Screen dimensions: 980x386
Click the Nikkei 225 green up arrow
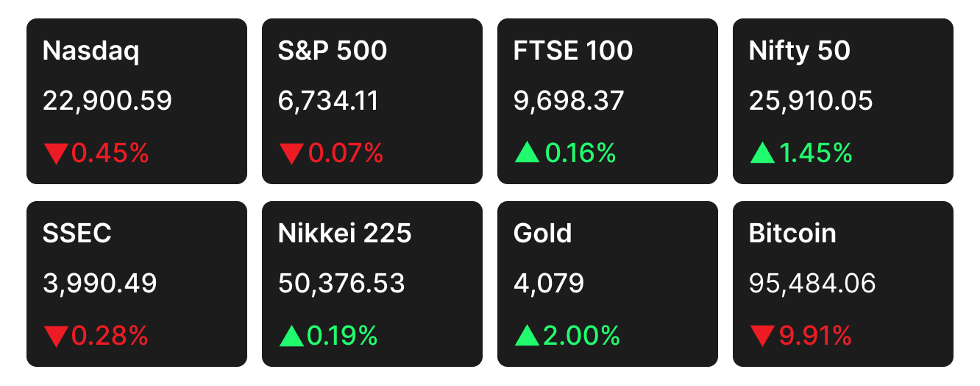click(x=291, y=337)
